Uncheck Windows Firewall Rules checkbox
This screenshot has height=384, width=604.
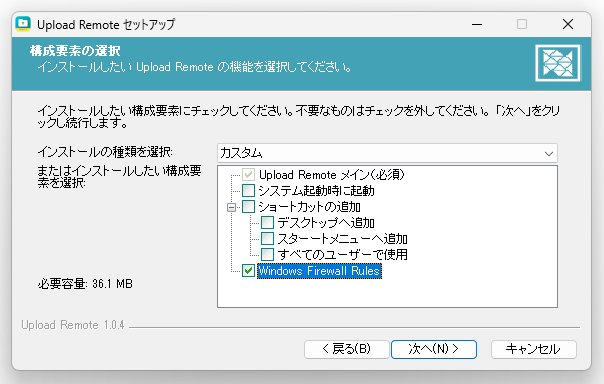(248, 271)
